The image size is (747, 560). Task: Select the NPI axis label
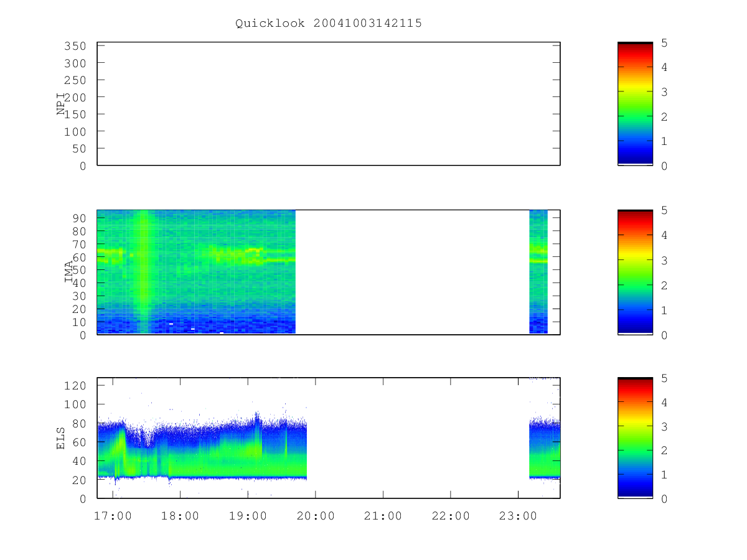point(61,104)
